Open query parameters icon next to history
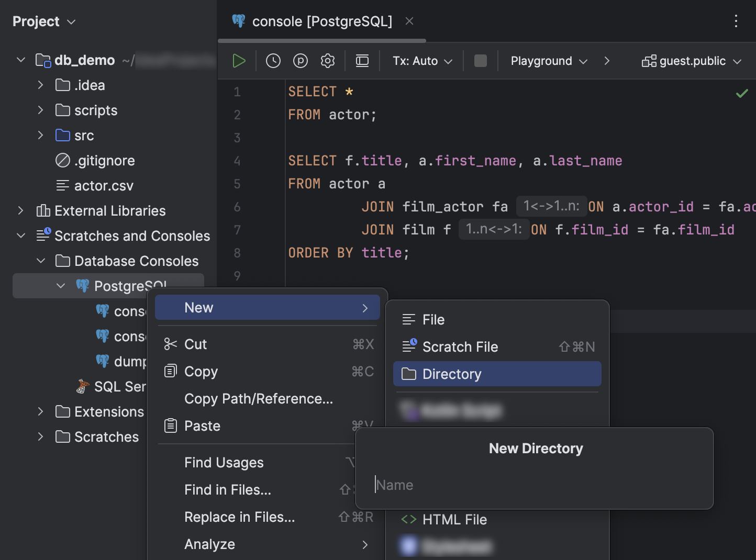Image resolution: width=756 pixels, height=560 pixels. (x=300, y=61)
